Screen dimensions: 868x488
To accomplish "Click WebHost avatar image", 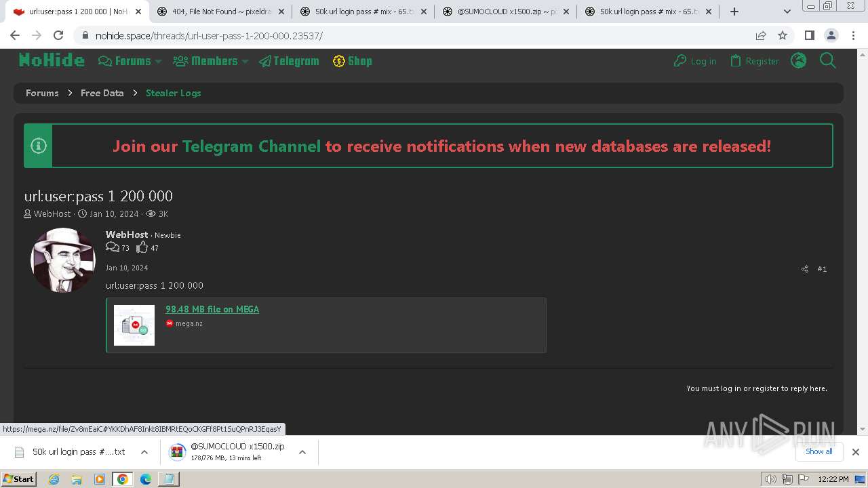I will [63, 260].
